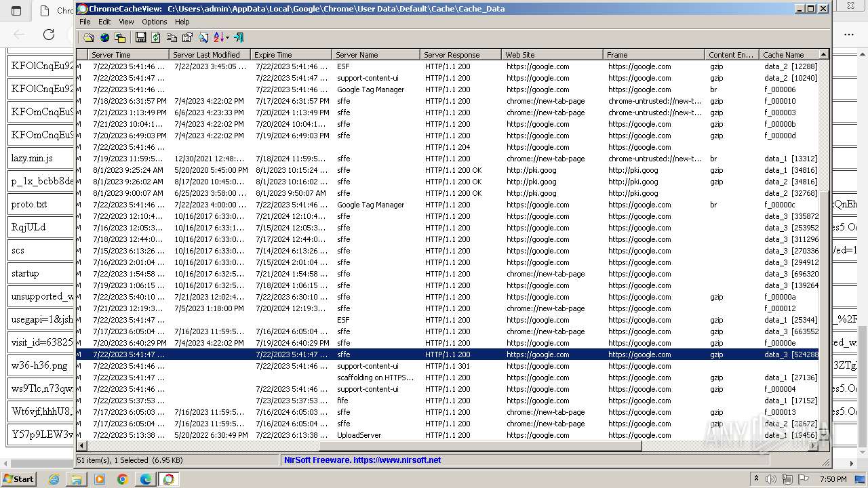Screen dimensions: 868x488
Task: Select cache name f_000006 cell
Action: pyautogui.click(x=780, y=89)
